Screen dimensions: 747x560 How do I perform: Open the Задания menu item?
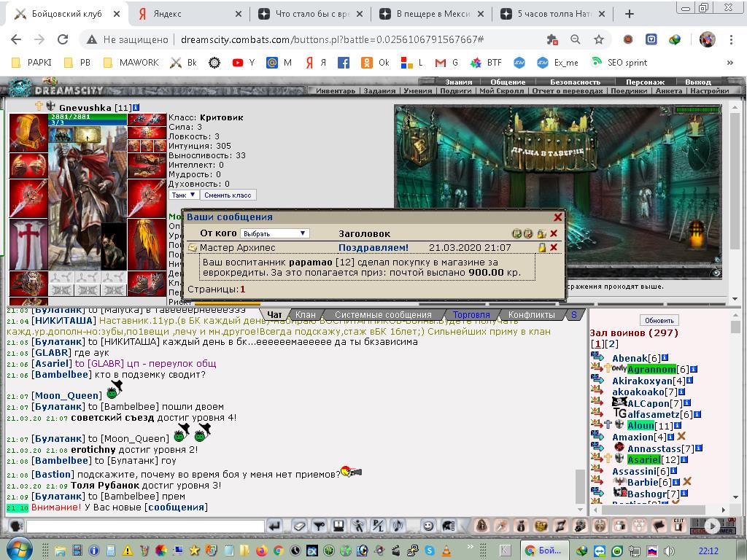(x=379, y=90)
